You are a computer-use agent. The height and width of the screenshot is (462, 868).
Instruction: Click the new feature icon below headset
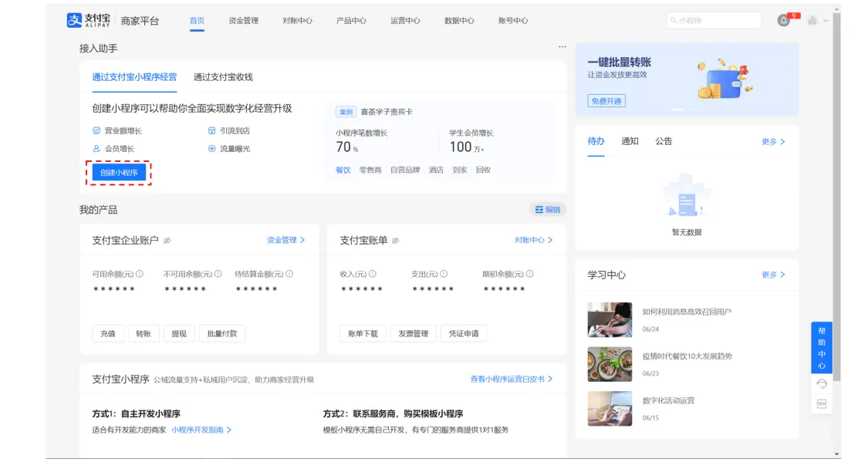[822, 403]
